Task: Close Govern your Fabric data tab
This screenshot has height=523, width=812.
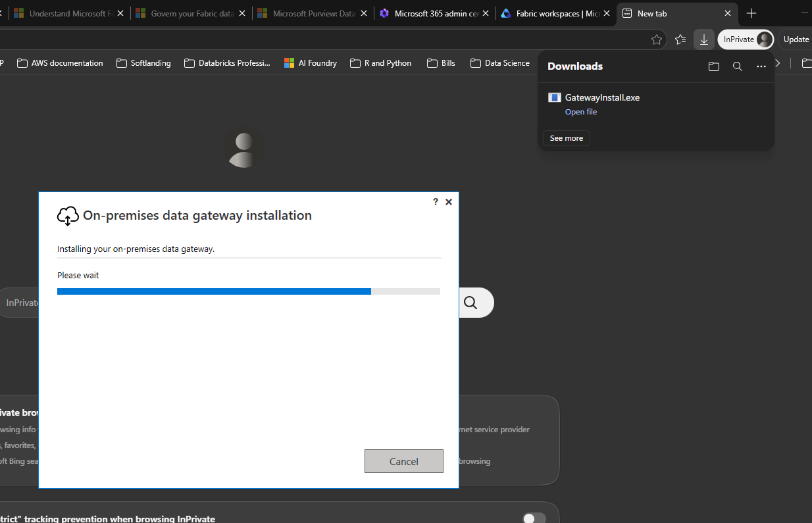Action: click(x=242, y=13)
